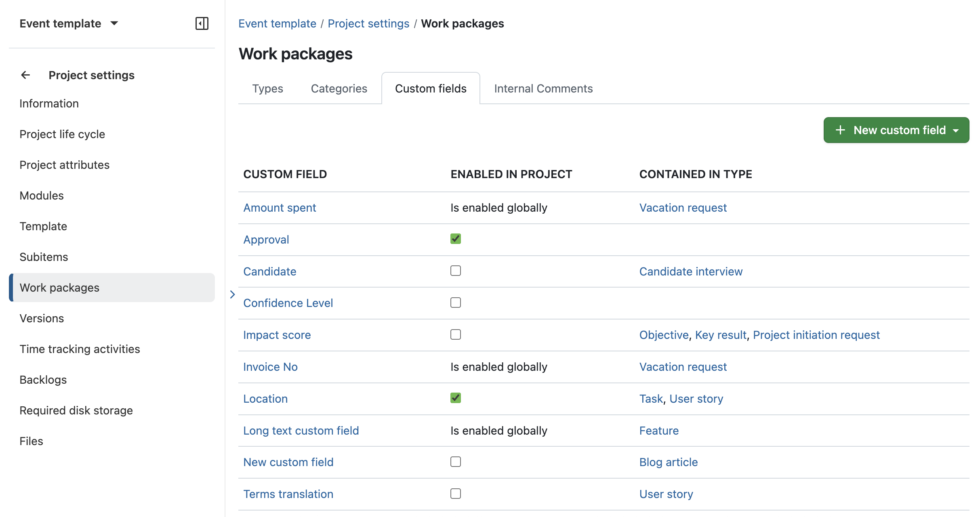Image resolution: width=980 pixels, height=517 pixels.
Task: Navigate to Project settings breadcrumb
Action: click(x=368, y=23)
